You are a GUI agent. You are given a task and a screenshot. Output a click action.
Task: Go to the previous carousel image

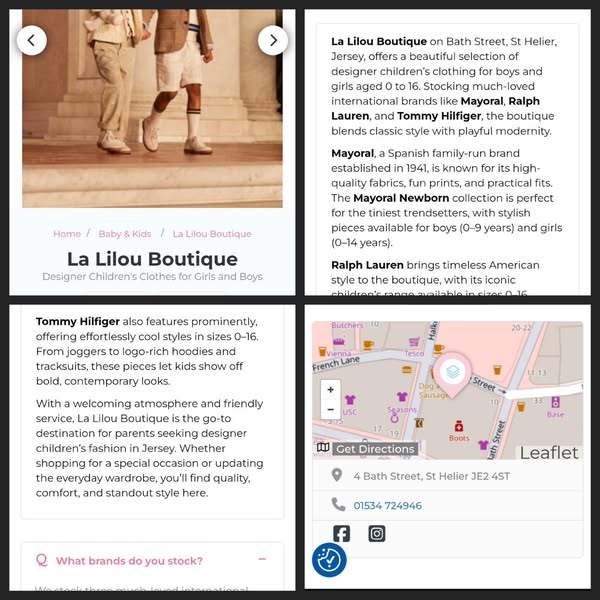coord(32,41)
